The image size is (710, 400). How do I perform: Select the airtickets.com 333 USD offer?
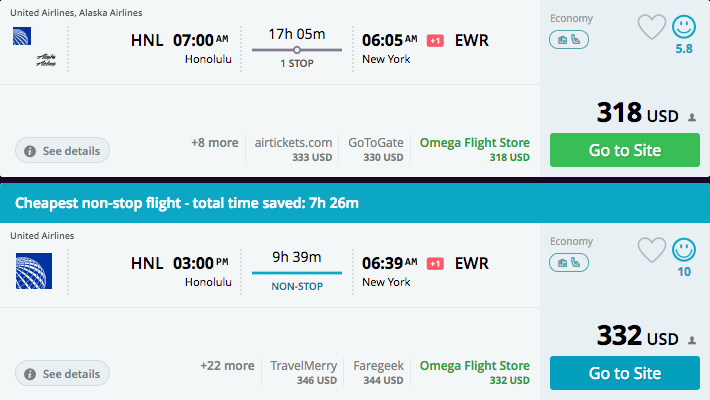tap(293, 149)
